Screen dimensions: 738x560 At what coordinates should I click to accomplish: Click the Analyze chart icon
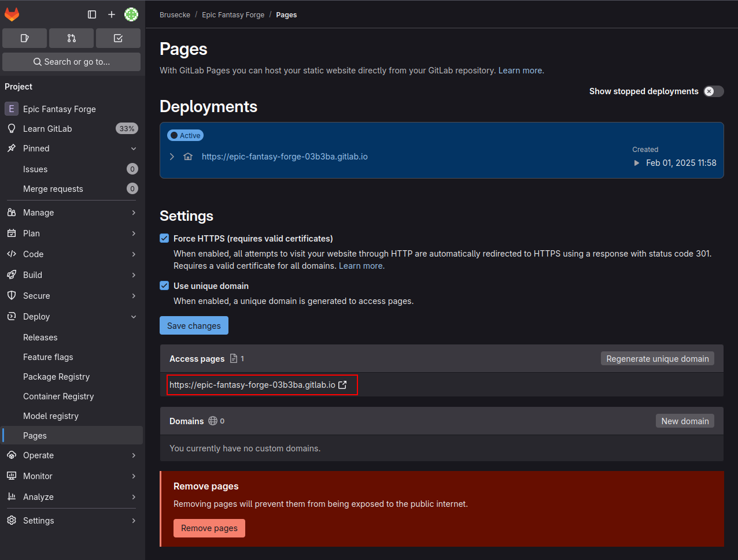point(12,497)
